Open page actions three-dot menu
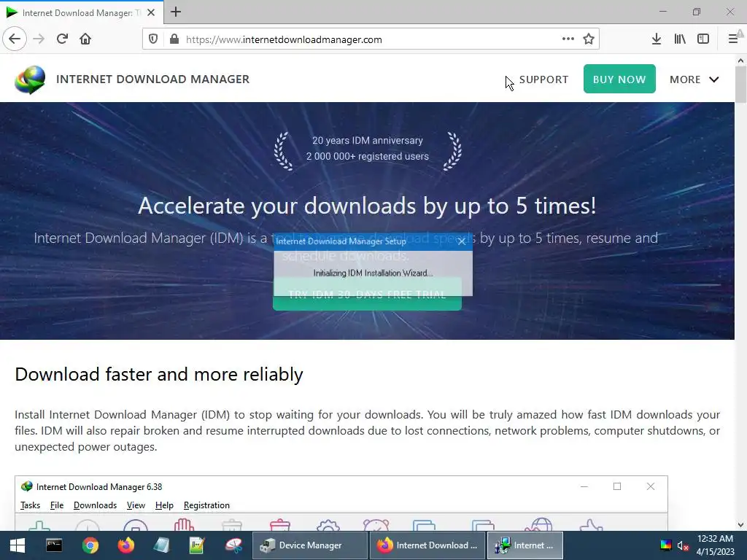Viewport: 747px width, 560px height. pyautogui.click(x=568, y=39)
